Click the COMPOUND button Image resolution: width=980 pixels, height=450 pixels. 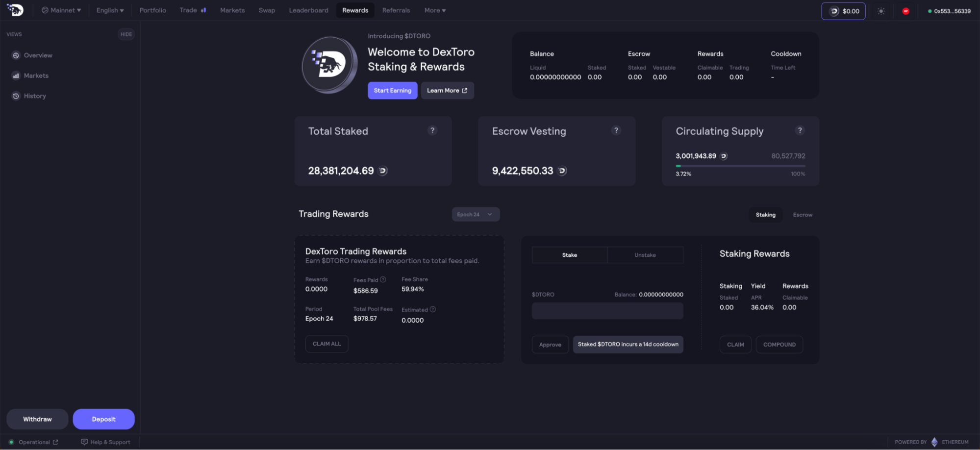779,345
